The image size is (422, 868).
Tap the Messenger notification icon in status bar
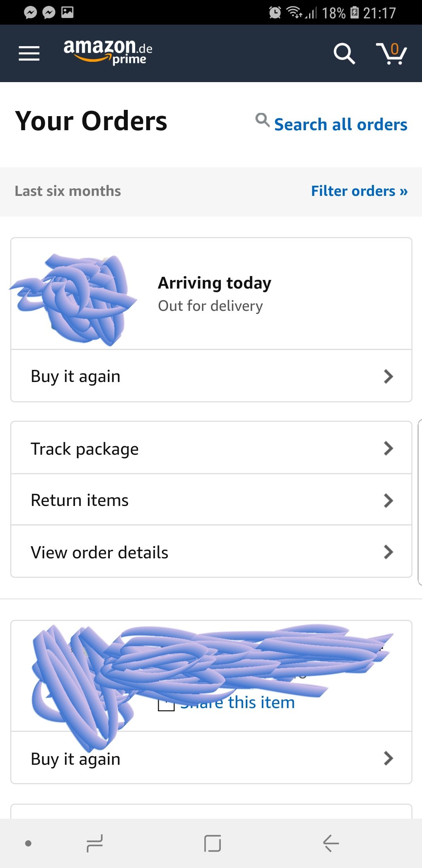30,13
